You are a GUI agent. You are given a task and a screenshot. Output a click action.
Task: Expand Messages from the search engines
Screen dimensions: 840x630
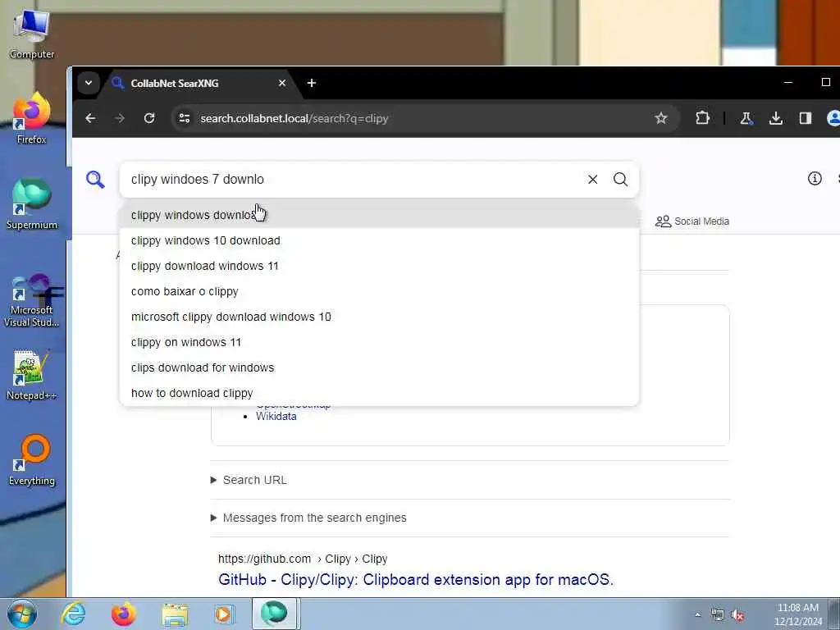(x=308, y=518)
